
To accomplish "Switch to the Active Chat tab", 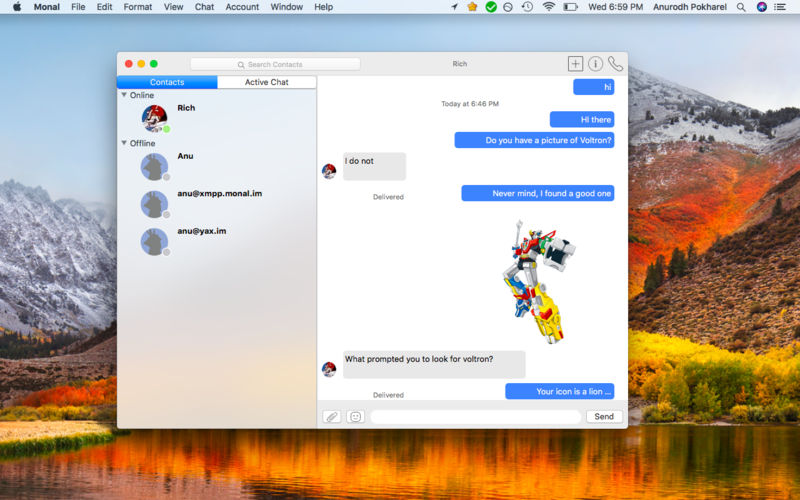I will (x=266, y=82).
